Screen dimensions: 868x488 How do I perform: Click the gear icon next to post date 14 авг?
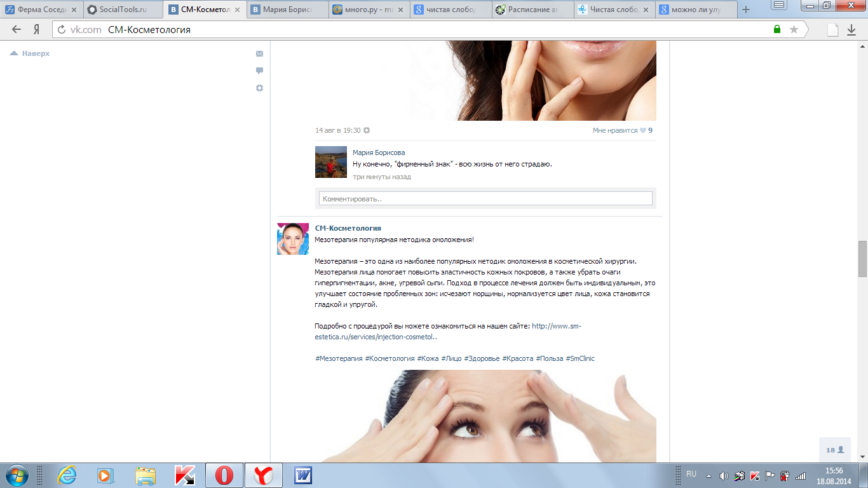pyautogui.click(x=367, y=130)
